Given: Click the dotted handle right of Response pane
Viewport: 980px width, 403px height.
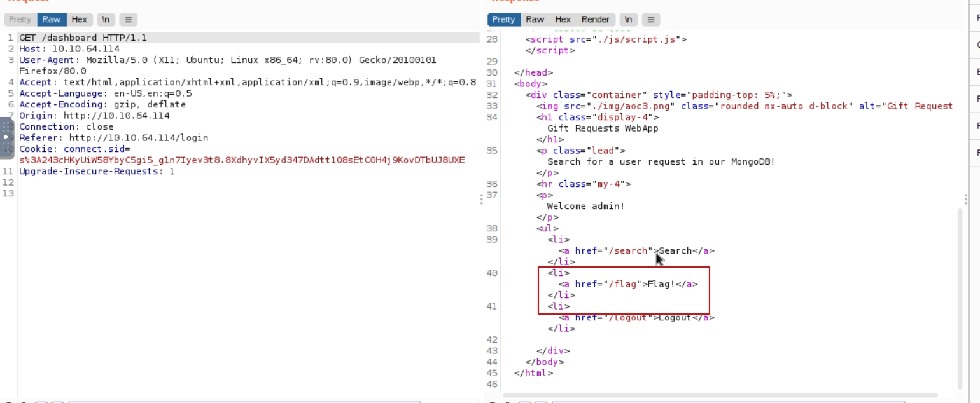Looking at the screenshot, I should tap(966, 199).
